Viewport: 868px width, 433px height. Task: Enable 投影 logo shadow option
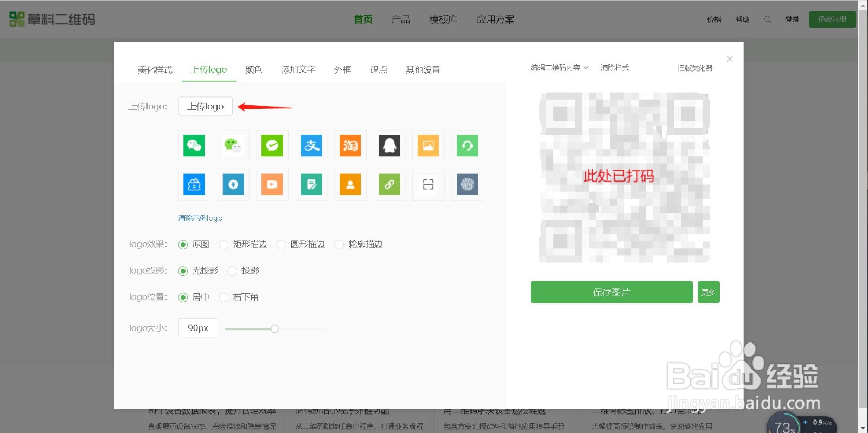pyautogui.click(x=232, y=270)
